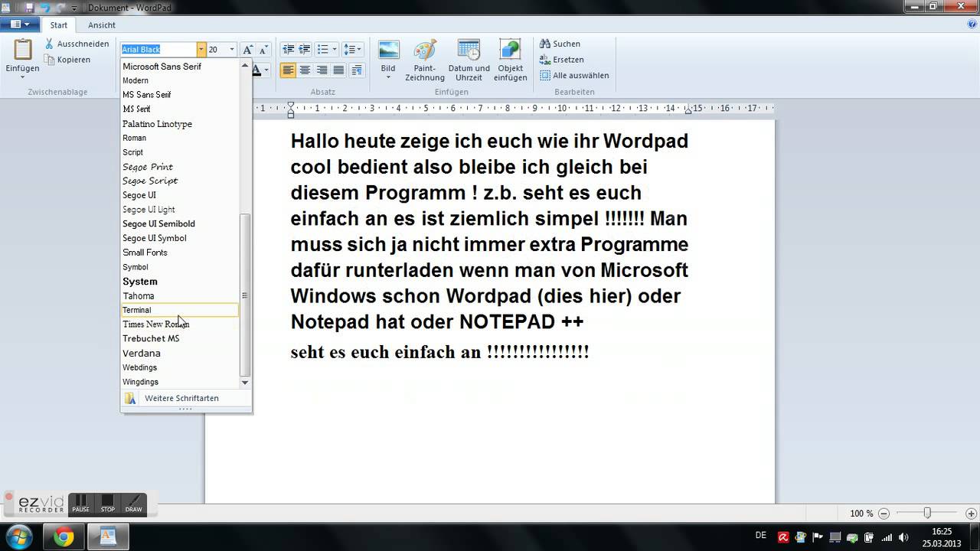Image resolution: width=980 pixels, height=551 pixels.
Task: Zoom out with the minus button
Action: 884,514
